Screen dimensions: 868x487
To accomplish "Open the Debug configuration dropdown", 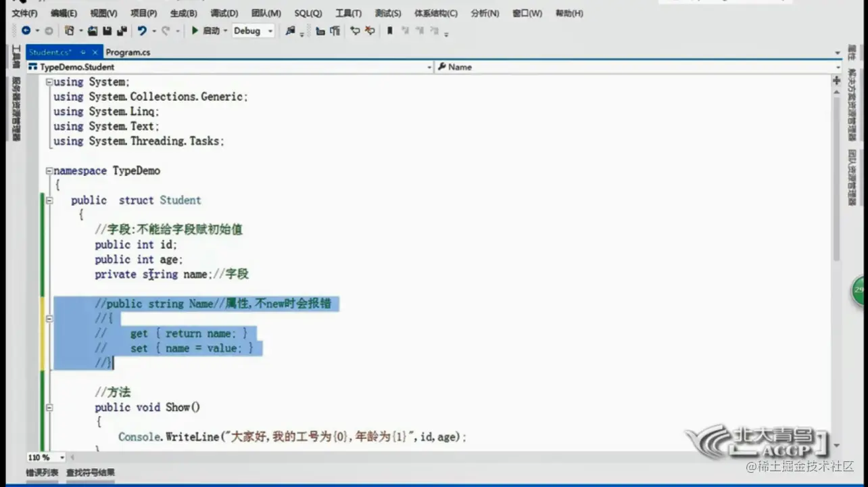I will pyautogui.click(x=253, y=30).
